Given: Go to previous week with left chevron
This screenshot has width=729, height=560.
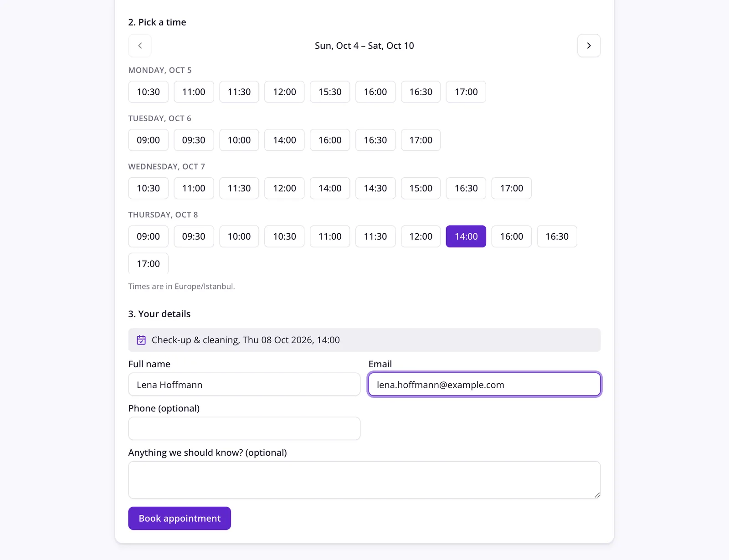Looking at the screenshot, I should tap(140, 46).
